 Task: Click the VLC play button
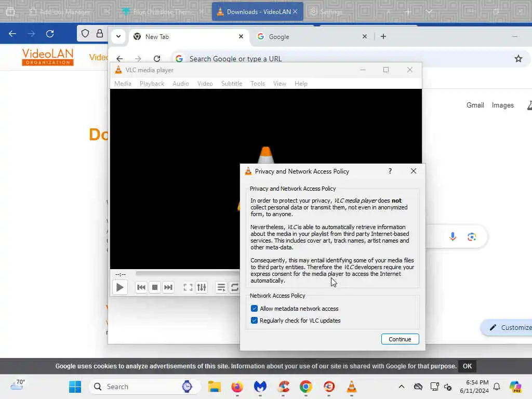point(120,287)
